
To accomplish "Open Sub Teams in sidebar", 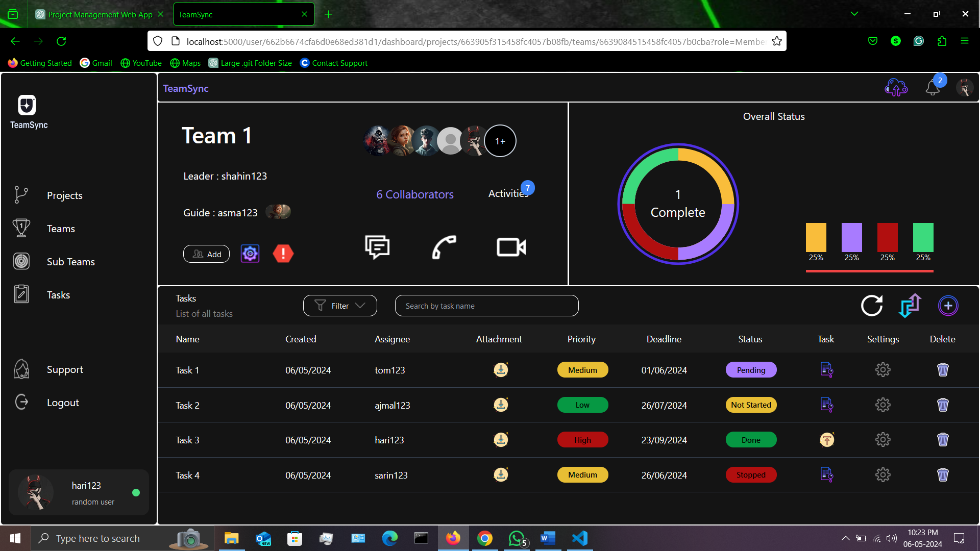I will (70, 262).
